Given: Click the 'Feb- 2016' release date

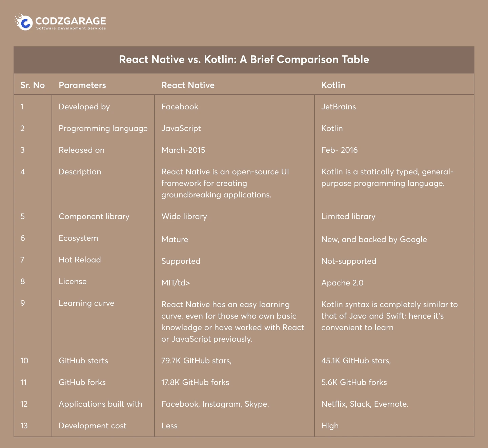Looking at the screenshot, I should [339, 150].
